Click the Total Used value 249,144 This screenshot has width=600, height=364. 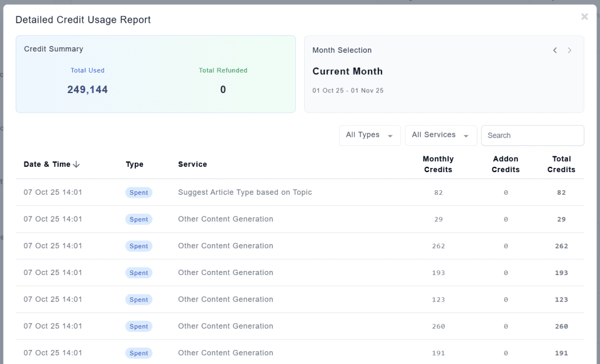(x=87, y=90)
